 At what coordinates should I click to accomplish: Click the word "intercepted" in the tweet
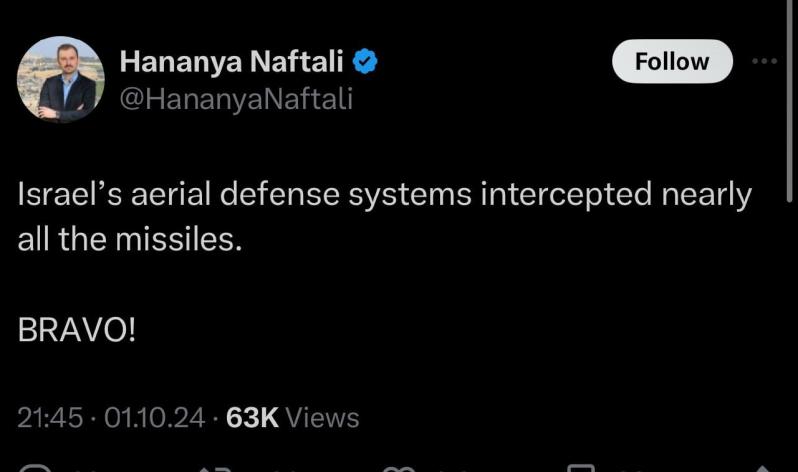point(567,195)
